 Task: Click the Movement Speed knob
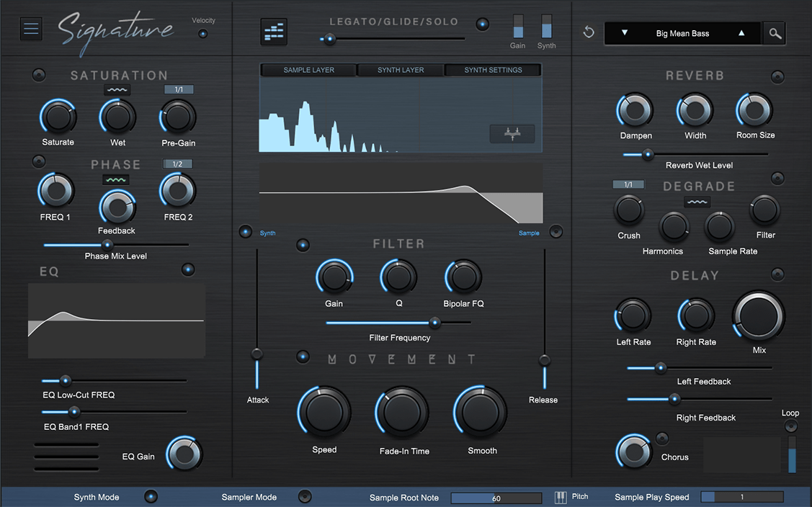click(324, 413)
